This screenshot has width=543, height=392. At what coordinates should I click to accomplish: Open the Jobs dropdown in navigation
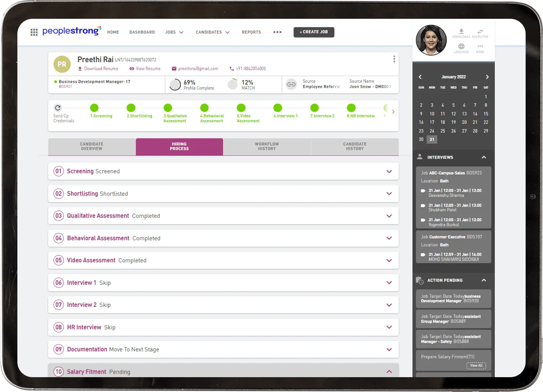coord(174,32)
